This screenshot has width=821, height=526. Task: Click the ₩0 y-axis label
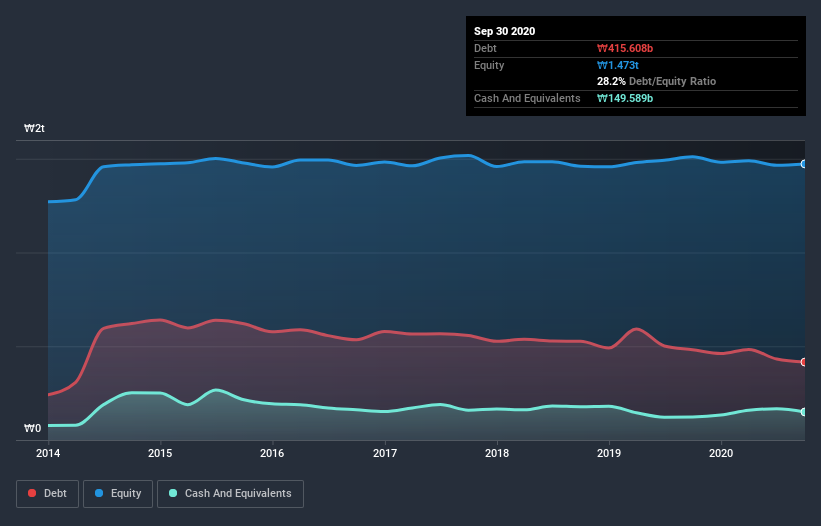(32, 429)
